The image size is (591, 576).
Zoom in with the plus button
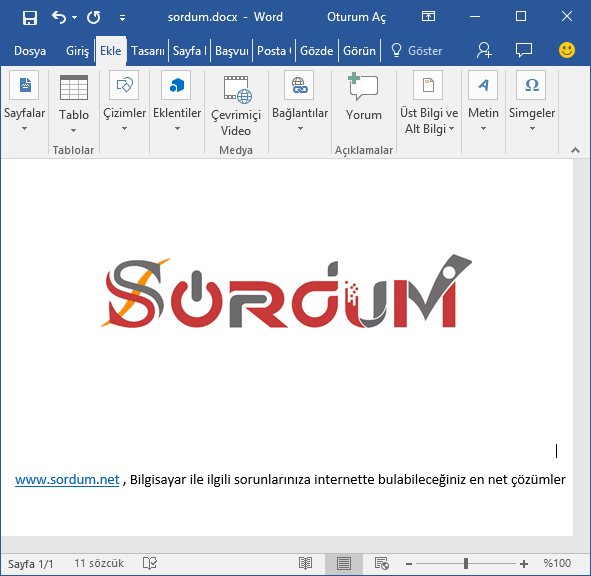click(x=524, y=564)
